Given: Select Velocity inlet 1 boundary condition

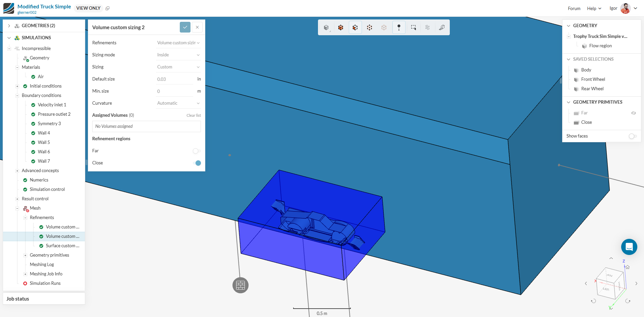Looking at the screenshot, I should pos(52,105).
